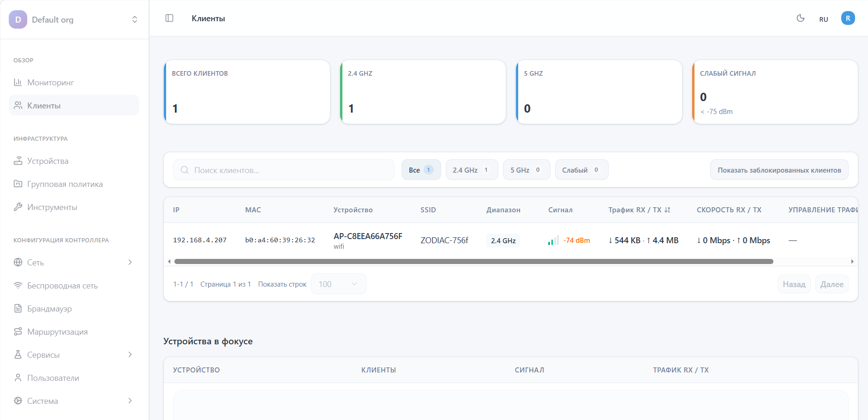Open Брандмауэр in the sidebar

coord(49,309)
